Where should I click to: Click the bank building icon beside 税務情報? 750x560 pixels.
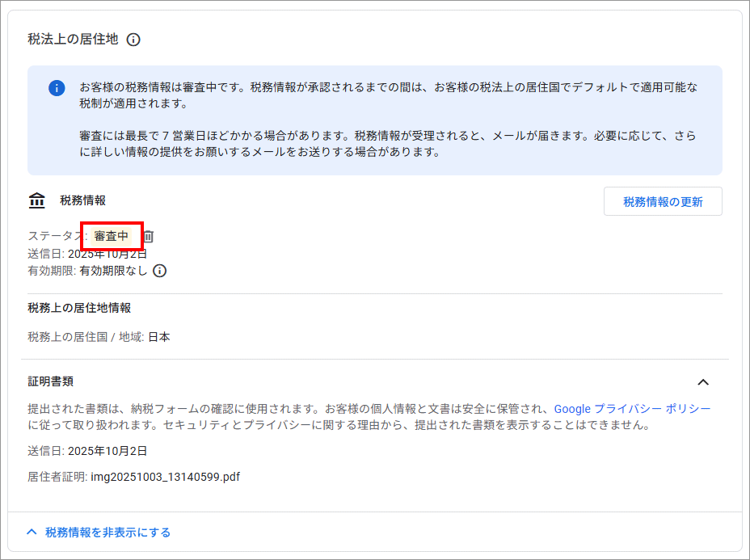click(x=37, y=200)
